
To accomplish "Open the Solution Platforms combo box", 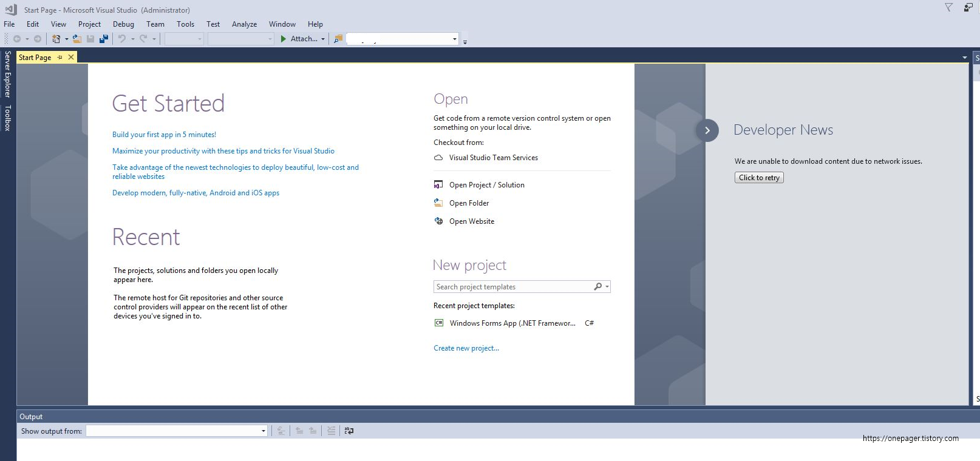I will click(x=241, y=39).
